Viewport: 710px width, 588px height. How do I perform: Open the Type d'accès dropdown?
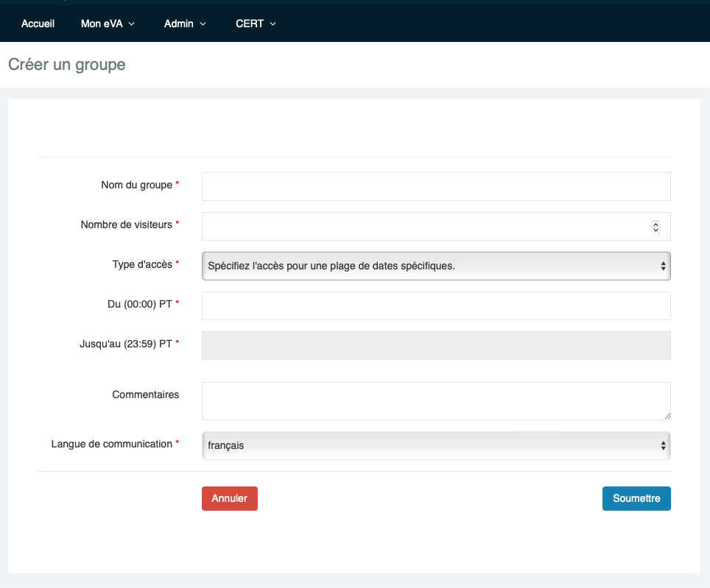(x=436, y=266)
